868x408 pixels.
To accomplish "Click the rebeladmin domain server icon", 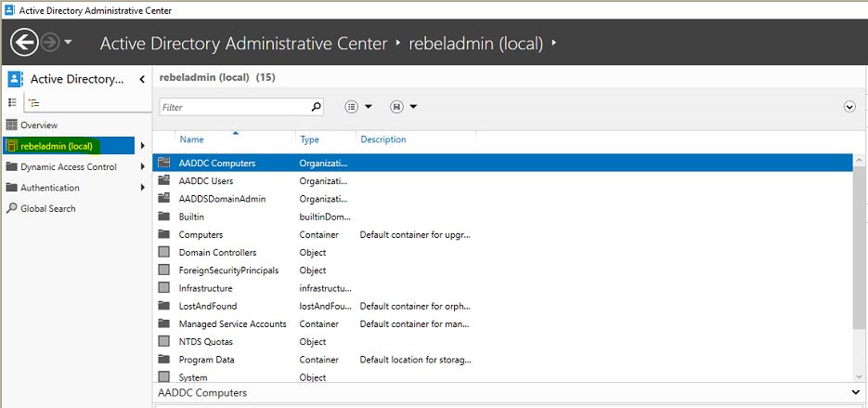I will coord(11,146).
